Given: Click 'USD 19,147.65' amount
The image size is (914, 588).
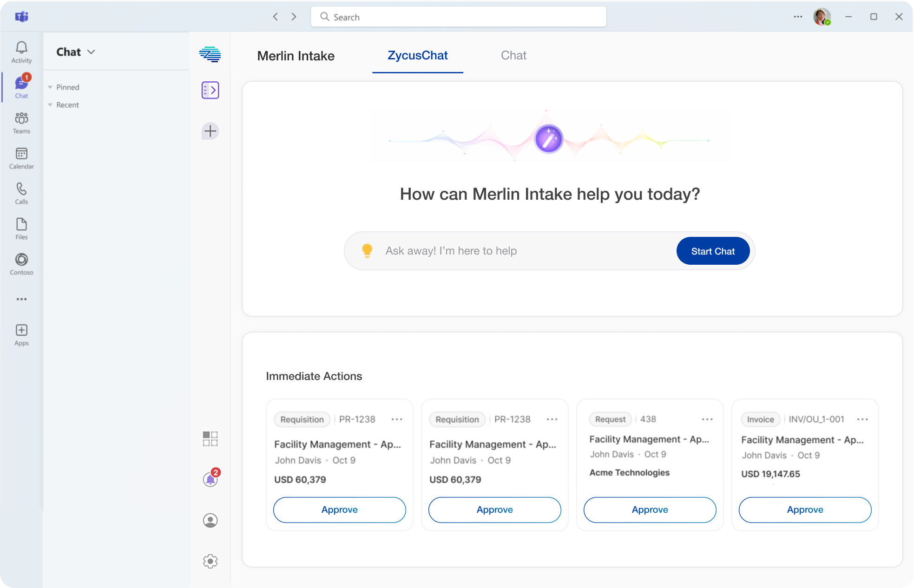Looking at the screenshot, I should click(x=770, y=474).
